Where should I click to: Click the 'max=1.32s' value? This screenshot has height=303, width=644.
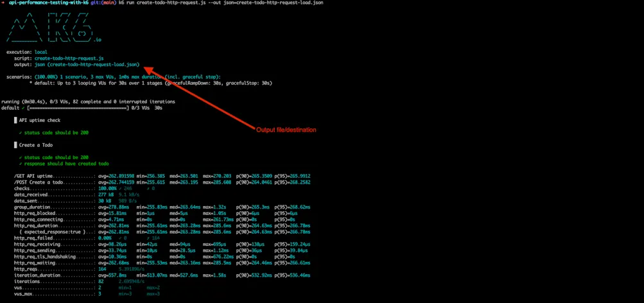(214, 207)
